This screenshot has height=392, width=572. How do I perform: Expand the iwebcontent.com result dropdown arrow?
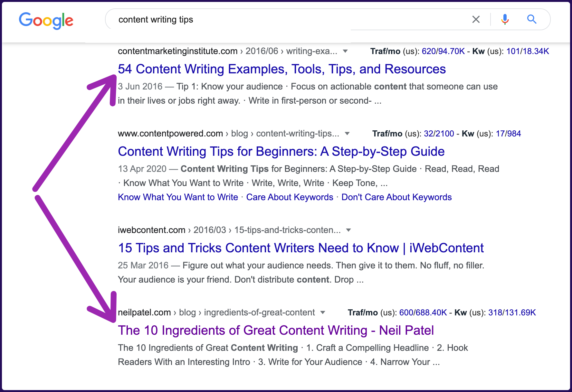click(348, 230)
